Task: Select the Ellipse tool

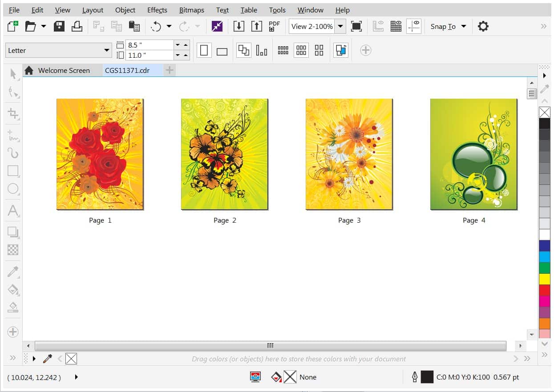Action: click(x=13, y=189)
